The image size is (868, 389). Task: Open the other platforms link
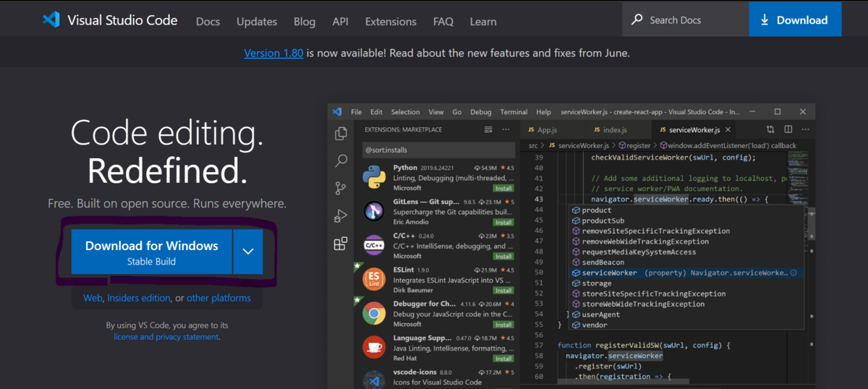tap(218, 298)
